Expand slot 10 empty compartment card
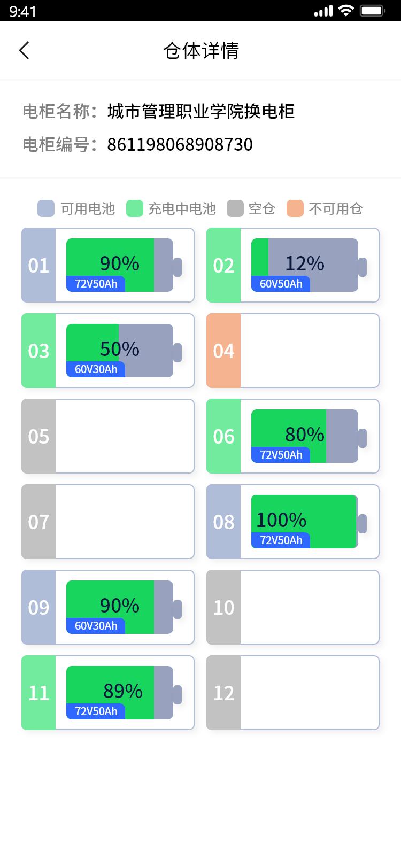Screen dimensions: 401x868 click(x=292, y=607)
